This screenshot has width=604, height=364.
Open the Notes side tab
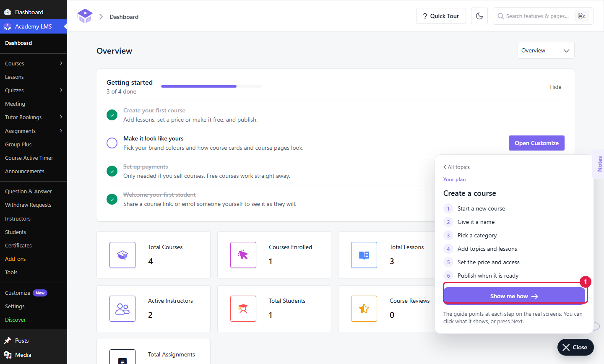[599, 164]
